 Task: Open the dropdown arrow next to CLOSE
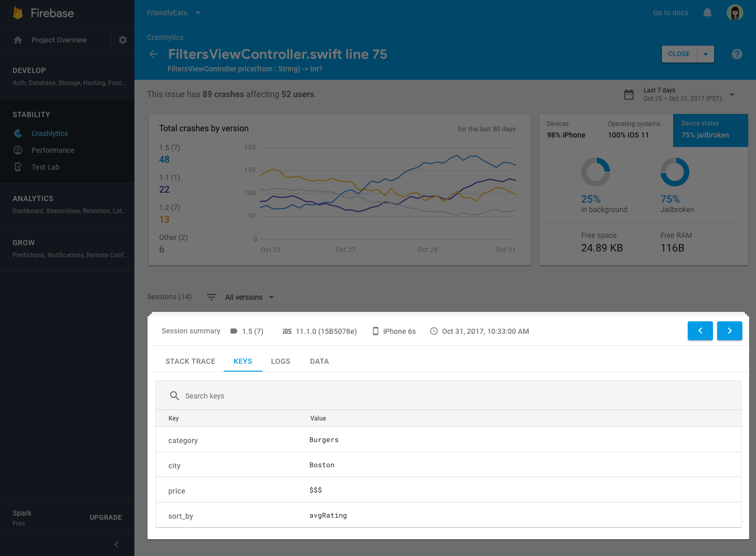coord(706,54)
